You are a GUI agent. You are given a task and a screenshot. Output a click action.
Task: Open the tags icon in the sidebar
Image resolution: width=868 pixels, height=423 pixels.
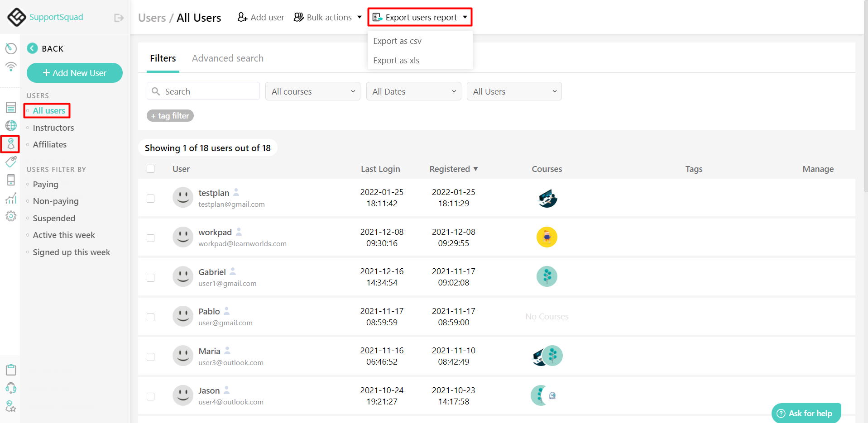pos(10,162)
